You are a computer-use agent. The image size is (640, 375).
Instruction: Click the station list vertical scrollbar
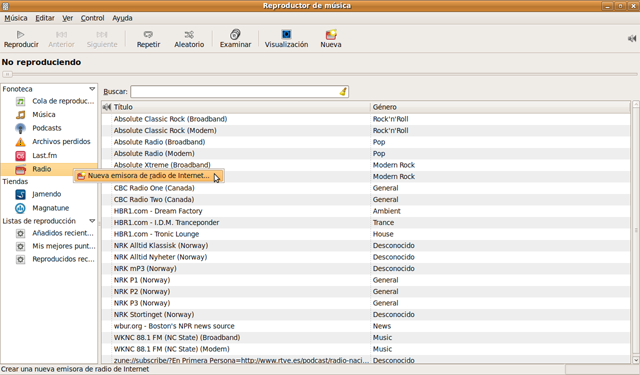pos(636,231)
